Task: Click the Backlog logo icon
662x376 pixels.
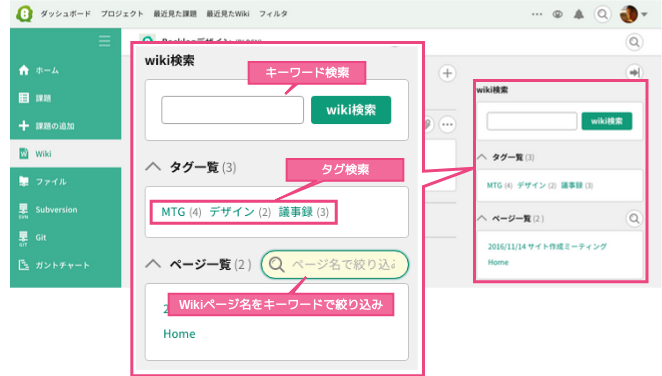Action: pos(24,14)
